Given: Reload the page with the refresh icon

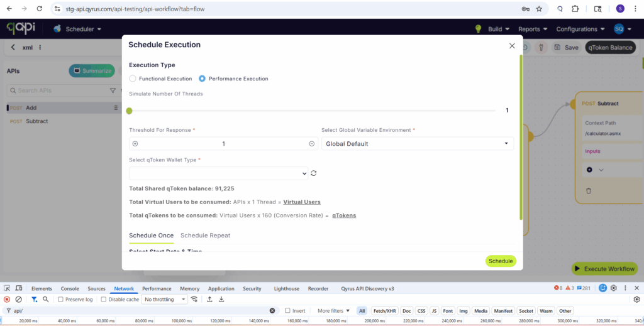Looking at the screenshot, I should pos(40,9).
